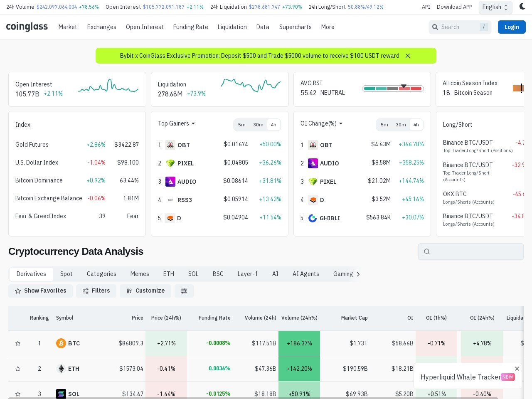532x399 pixels.
Task: Favorite BTC with the star icon
Action: 18,343
